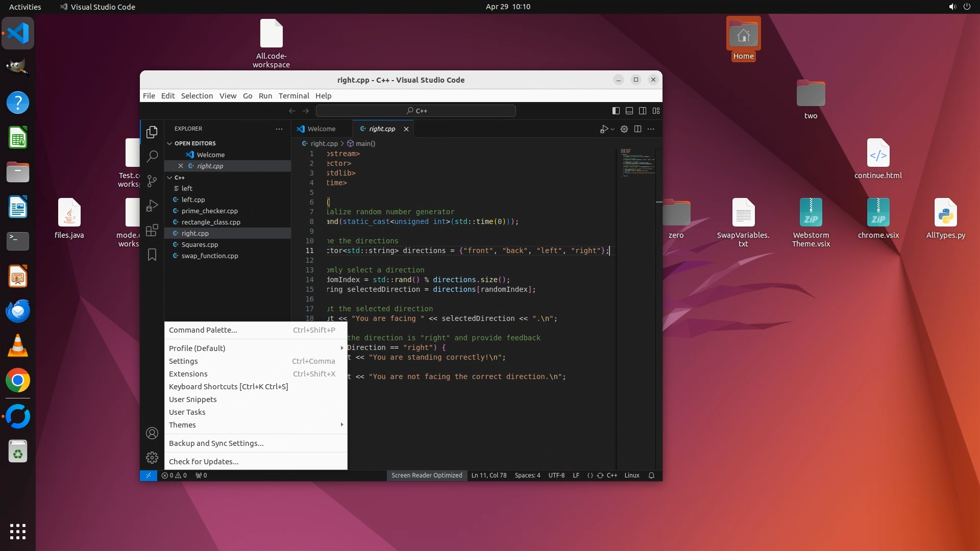
Task: Collapse the OPEN EDITORS section
Action: pos(170,143)
